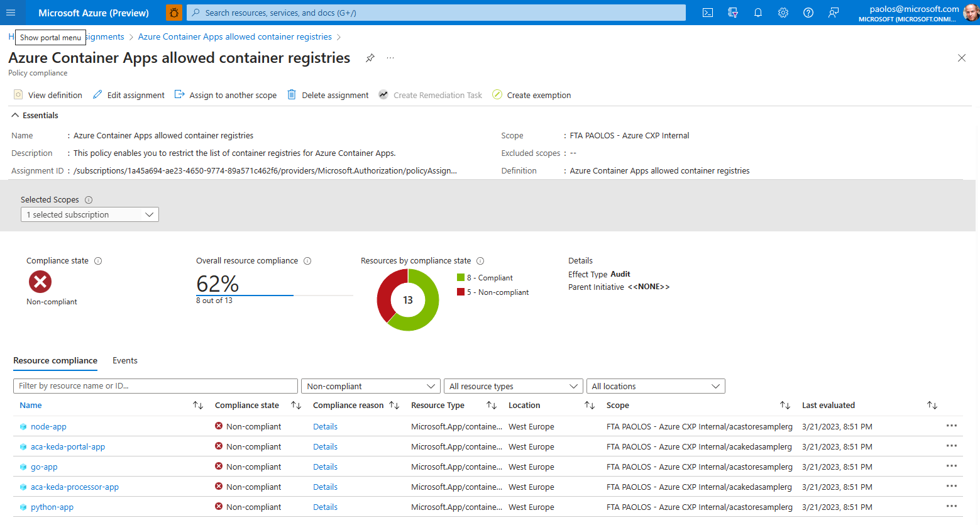The width and height of the screenshot is (980, 525).
Task: Open the Directories and subscriptions filter icon
Action: pyautogui.click(x=733, y=13)
